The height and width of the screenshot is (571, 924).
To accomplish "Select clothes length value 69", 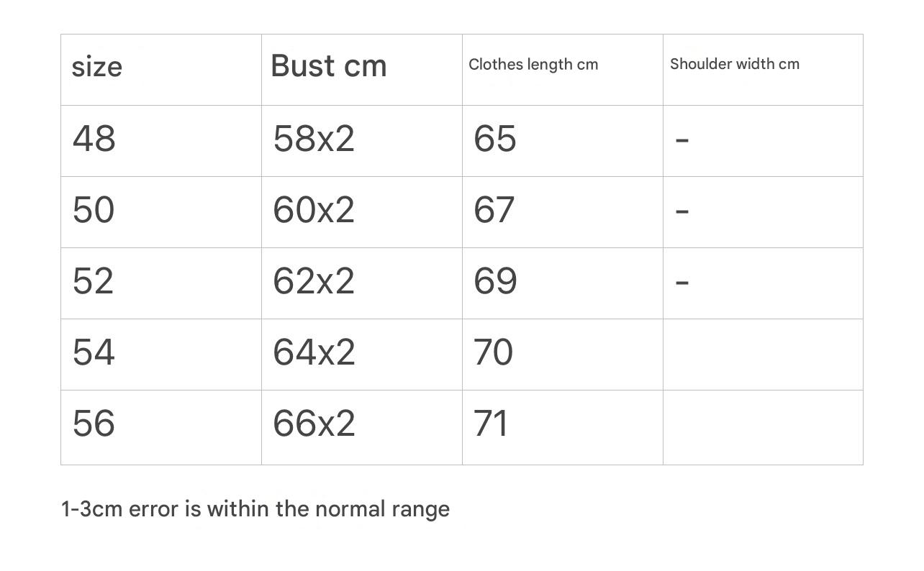I will pyautogui.click(x=494, y=280).
